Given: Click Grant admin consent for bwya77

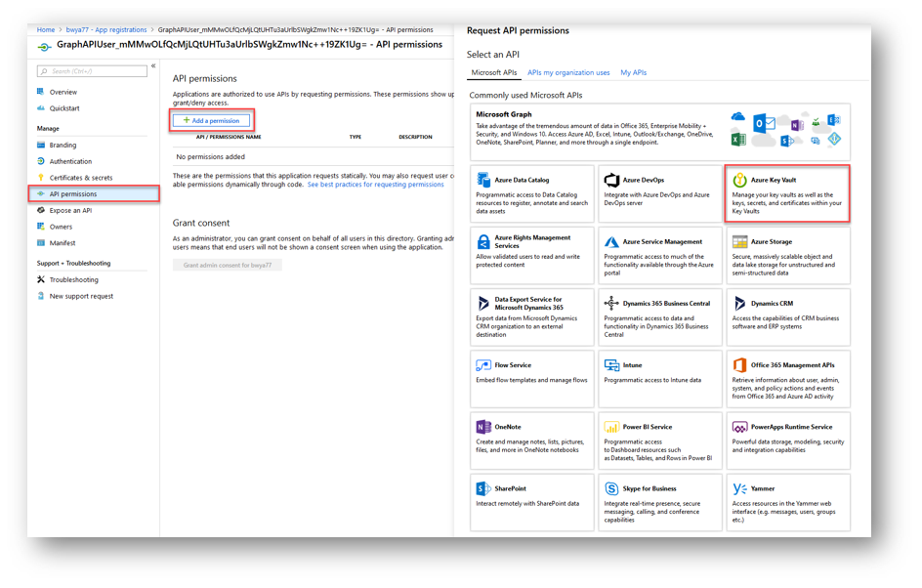Looking at the screenshot, I should pyautogui.click(x=227, y=266).
